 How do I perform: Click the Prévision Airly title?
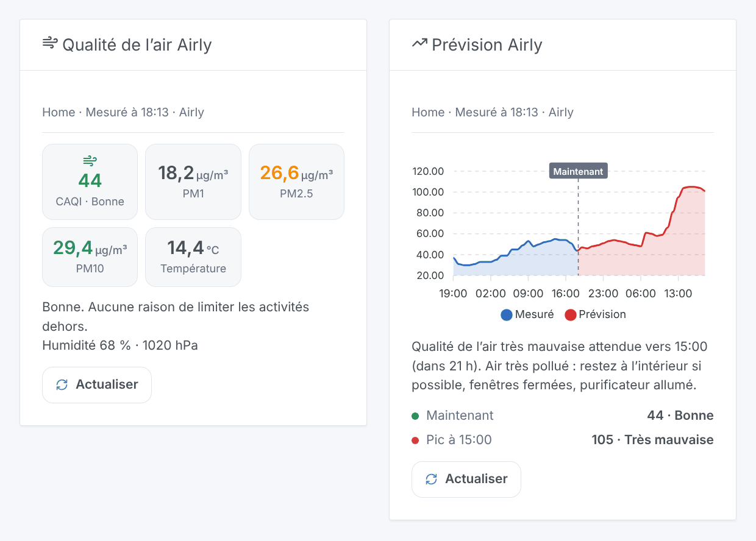click(x=487, y=44)
